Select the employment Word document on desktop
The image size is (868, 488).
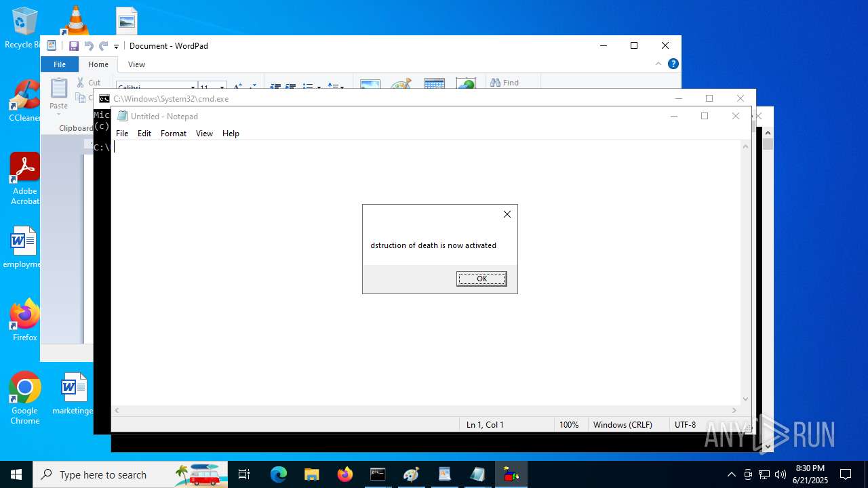(x=23, y=247)
